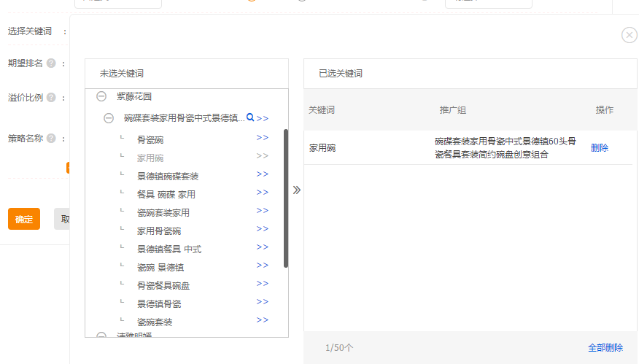This screenshot has width=639, height=364.
Task: Click the 全部删除 link
Action: [605, 348]
